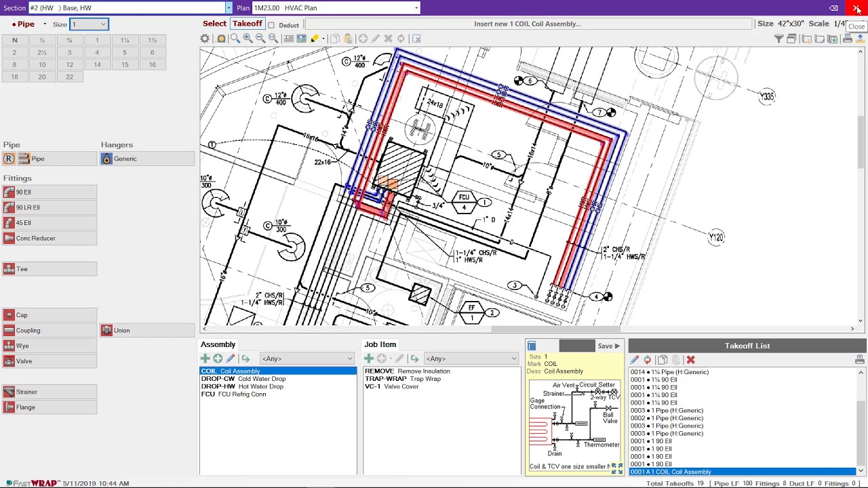The height and width of the screenshot is (488, 868).
Task: Click the blue book icon in detail panel
Action: tap(532, 346)
